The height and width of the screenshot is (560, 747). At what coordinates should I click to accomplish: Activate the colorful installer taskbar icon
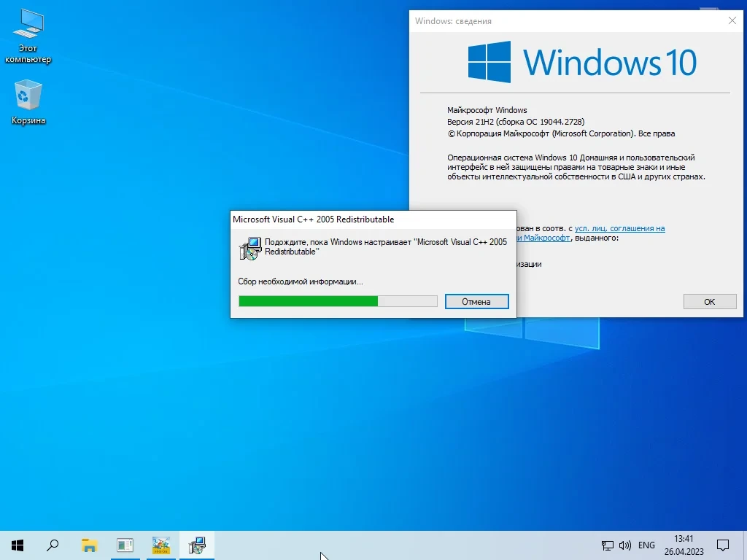coord(161,545)
